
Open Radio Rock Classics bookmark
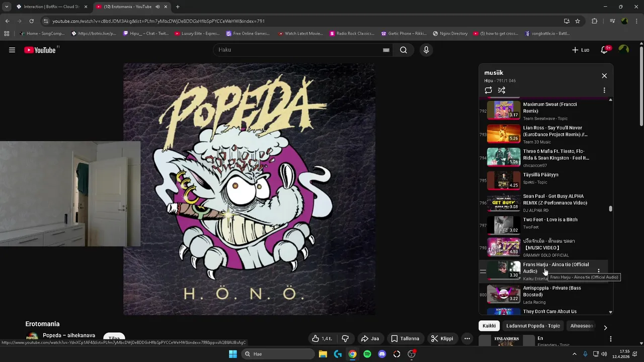pos(352,34)
